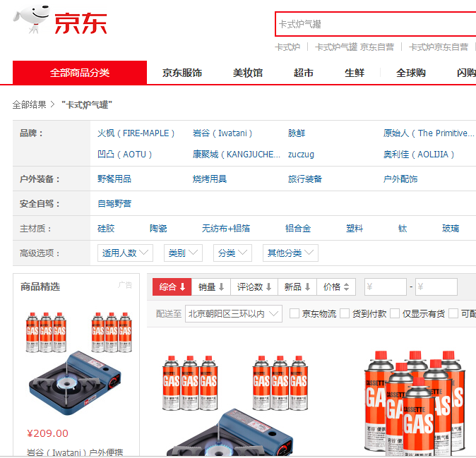The height and width of the screenshot is (458, 476).
Task: Click the 全部结果 breadcrumb link
Action: (x=29, y=104)
